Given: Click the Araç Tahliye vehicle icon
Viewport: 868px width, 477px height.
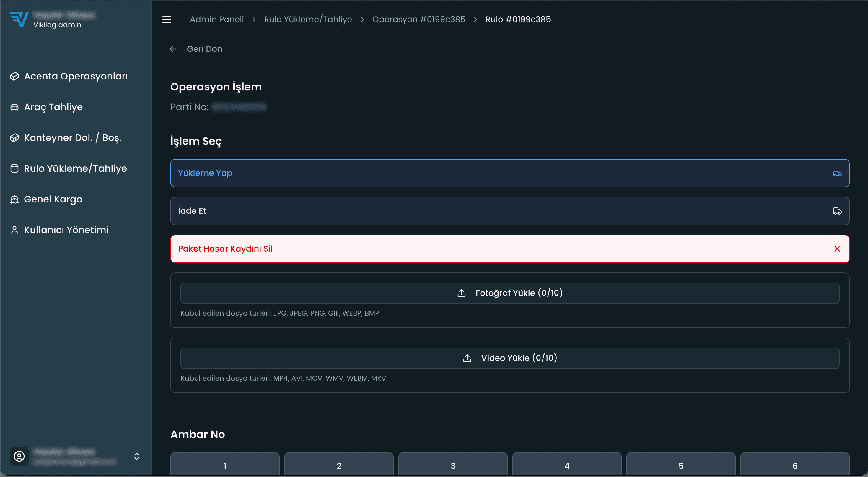Looking at the screenshot, I should coord(14,107).
